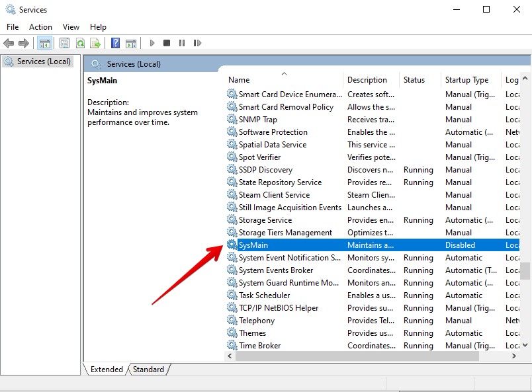The height and width of the screenshot is (392, 532).
Task: Open the Action menu
Action: (41, 27)
